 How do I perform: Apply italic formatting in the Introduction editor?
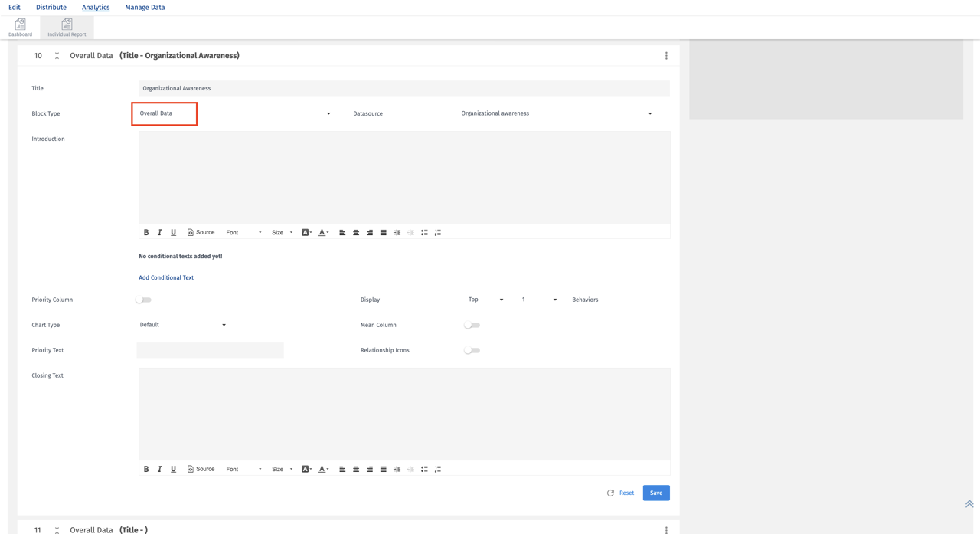159,232
